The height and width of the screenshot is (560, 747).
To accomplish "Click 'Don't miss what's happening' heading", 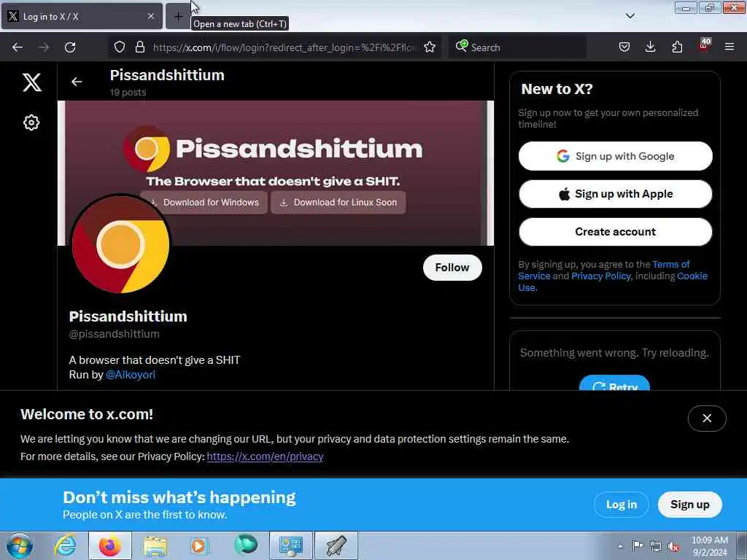I will click(x=179, y=497).
